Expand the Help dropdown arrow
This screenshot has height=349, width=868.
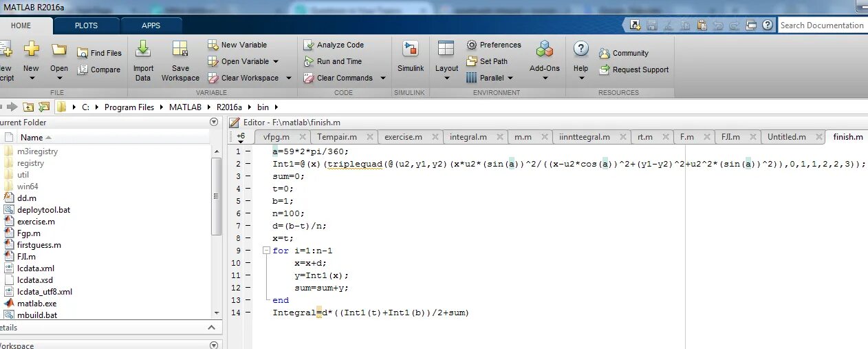coord(581,78)
